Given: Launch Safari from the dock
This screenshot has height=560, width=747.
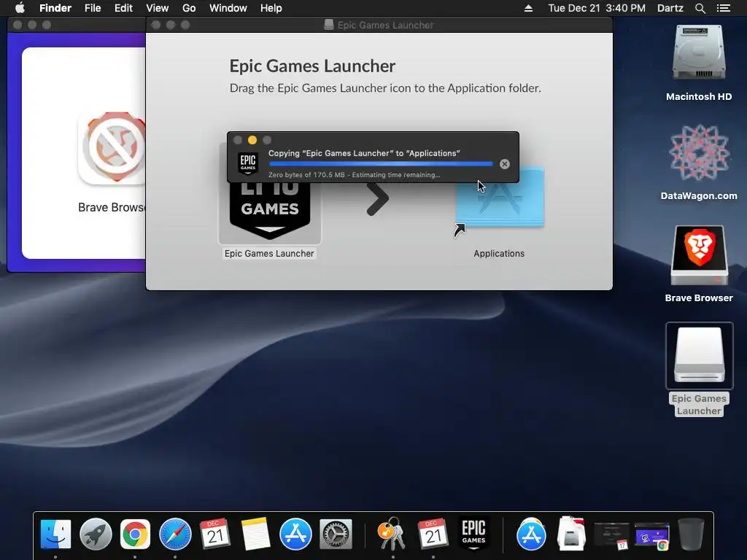Looking at the screenshot, I should point(175,534).
